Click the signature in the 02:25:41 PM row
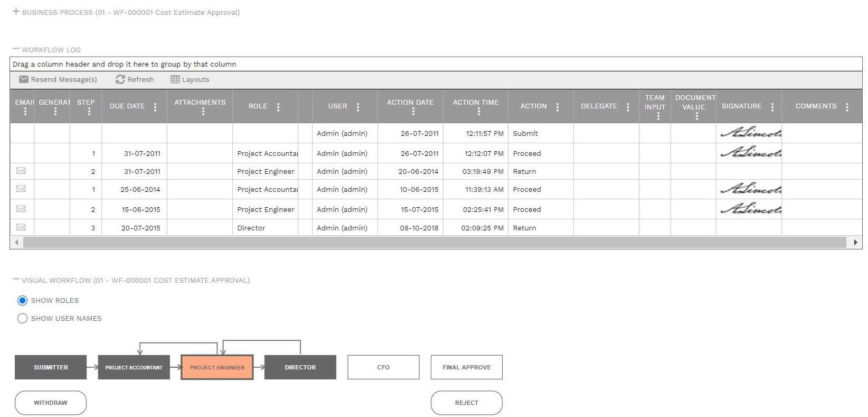The height and width of the screenshot is (417, 868). [751, 209]
